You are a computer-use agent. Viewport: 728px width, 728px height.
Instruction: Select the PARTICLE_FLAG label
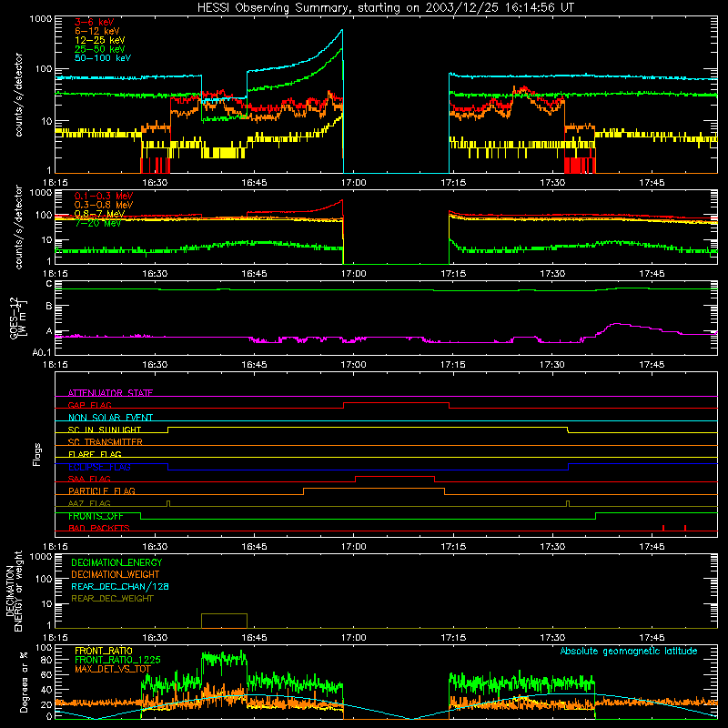(x=102, y=490)
